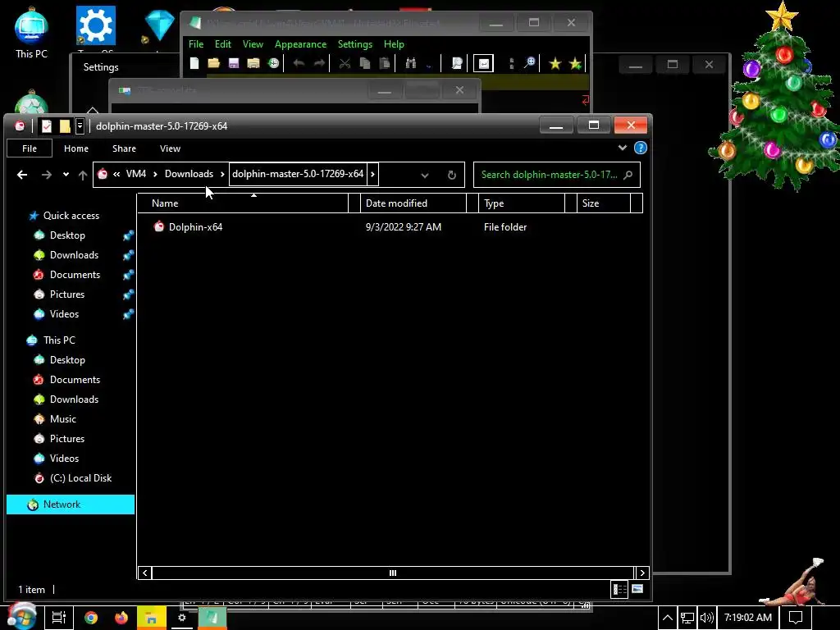This screenshot has width=840, height=630.
Task: Click Explorer Back arrow
Action: tap(22, 175)
